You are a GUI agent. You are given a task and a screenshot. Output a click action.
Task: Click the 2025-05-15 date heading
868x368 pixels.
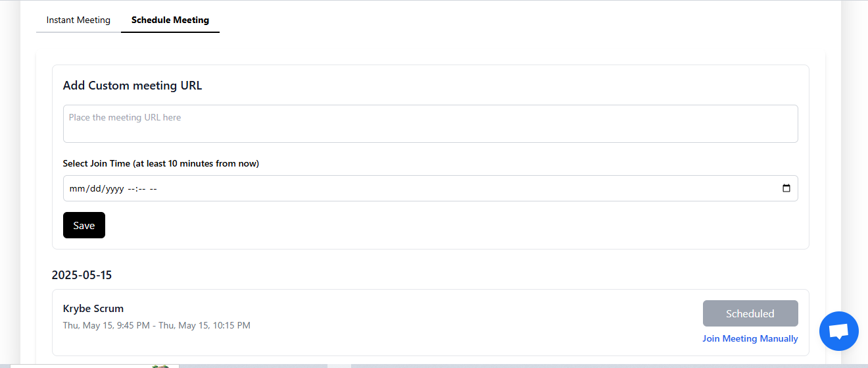(x=82, y=275)
